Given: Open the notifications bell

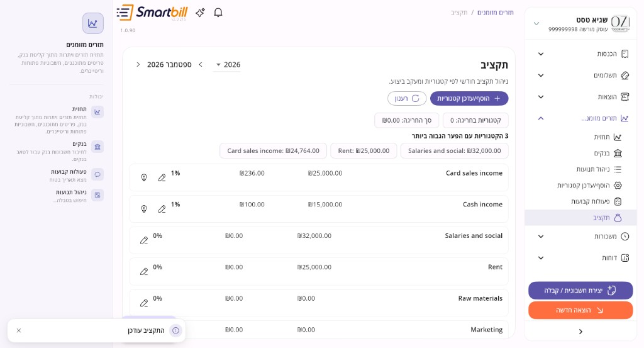Looking at the screenshot, I should coord(218,13).
